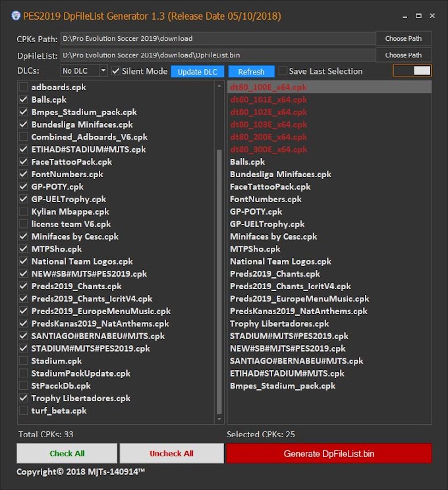This screenshot has height=490, width=448.
Task: Select dt80_102E_x64.cpk in the selected list
Action: point(329,112)
